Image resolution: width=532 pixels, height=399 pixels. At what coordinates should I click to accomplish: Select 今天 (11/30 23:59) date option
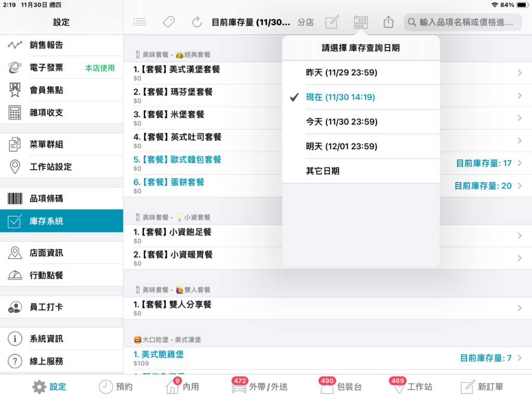[x=361, y=122]
